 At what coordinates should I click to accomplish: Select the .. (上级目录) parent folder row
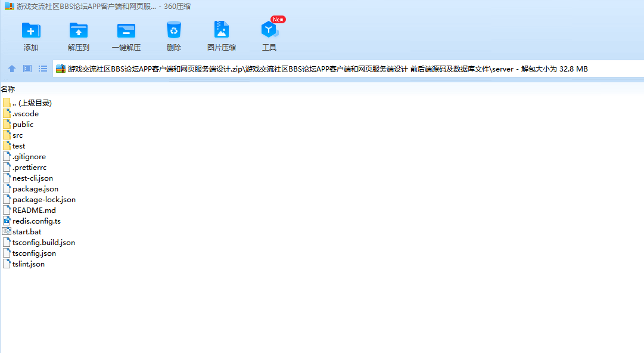pyautogui.click(x=27, y=103)
